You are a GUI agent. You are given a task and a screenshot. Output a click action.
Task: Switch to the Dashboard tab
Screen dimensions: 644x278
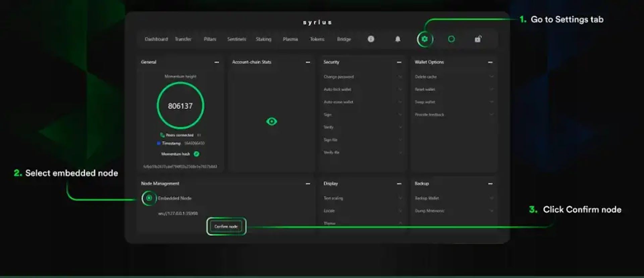[156, 39]
